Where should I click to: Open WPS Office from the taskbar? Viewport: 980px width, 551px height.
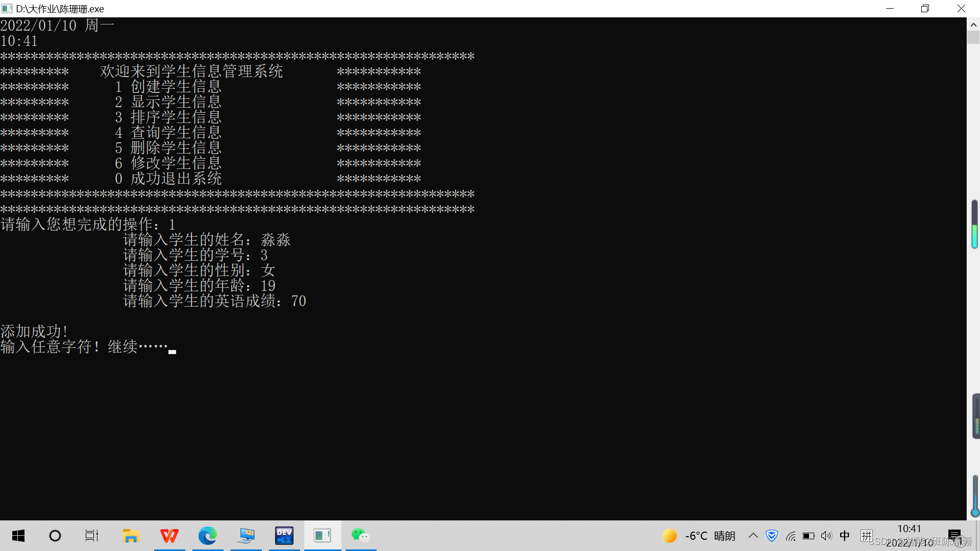[169, 536]
